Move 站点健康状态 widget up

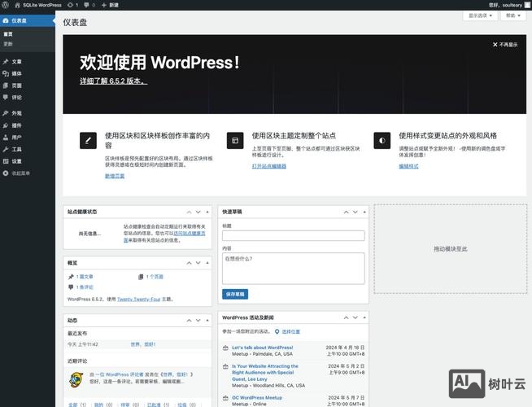[189, 212]
